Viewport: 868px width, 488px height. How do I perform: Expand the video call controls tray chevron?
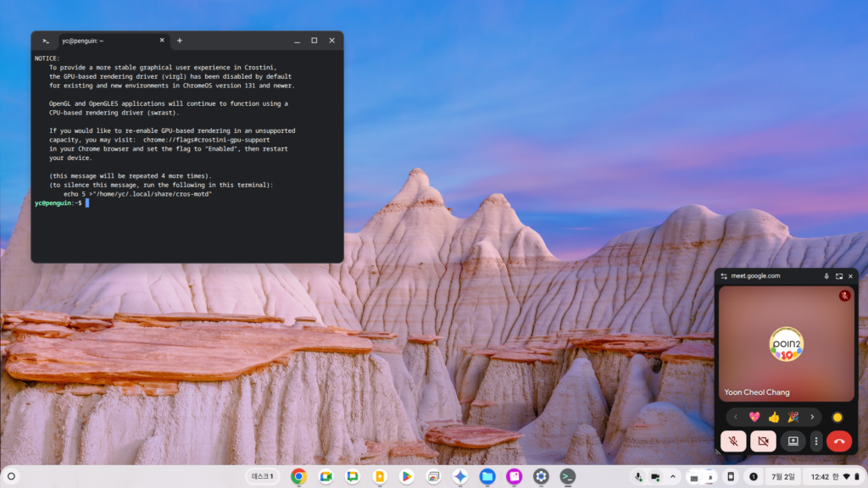pyautogui.click(x=672, y=476)
